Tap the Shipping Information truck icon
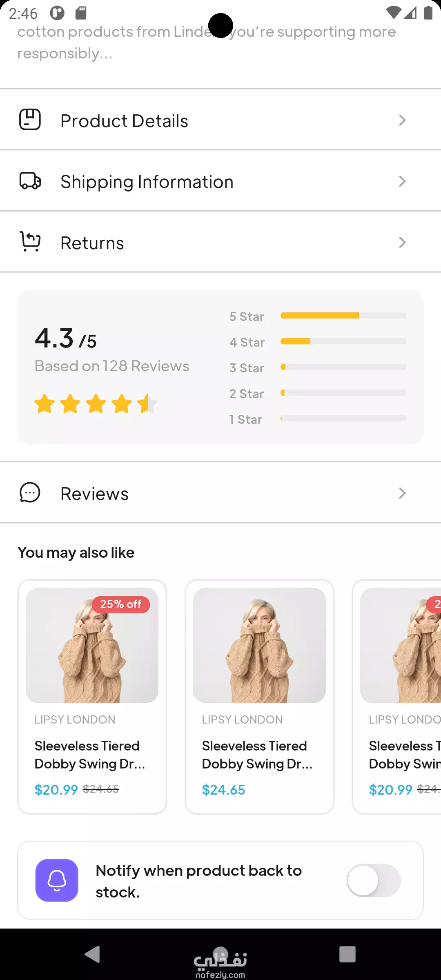The width and height of the screenshot is (441, 980). 30,181
